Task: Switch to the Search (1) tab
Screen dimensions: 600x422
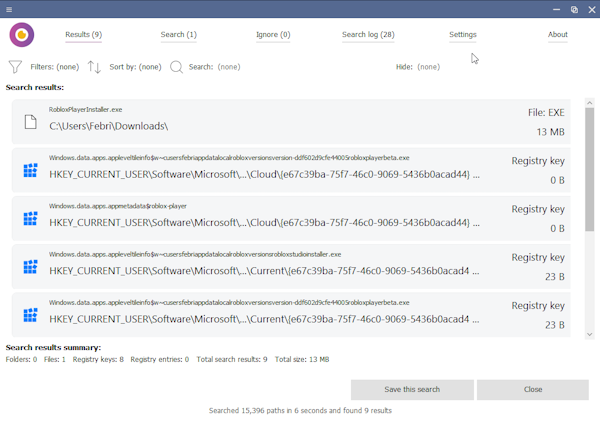Action: tap(179, 34)
